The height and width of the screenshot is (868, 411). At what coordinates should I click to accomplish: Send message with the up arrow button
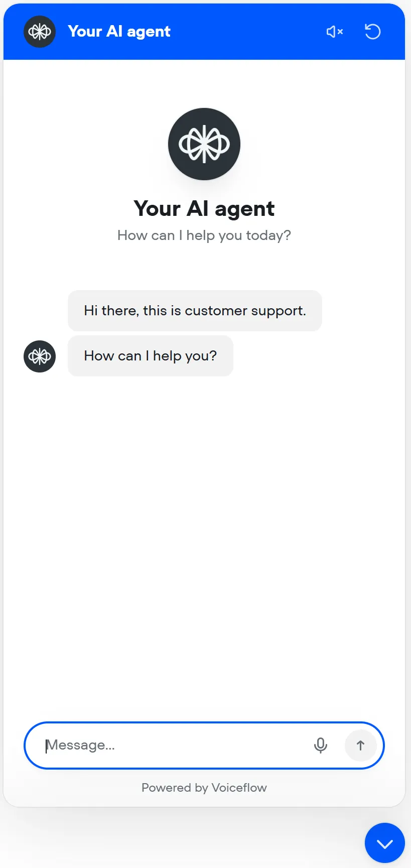[360, 746]
